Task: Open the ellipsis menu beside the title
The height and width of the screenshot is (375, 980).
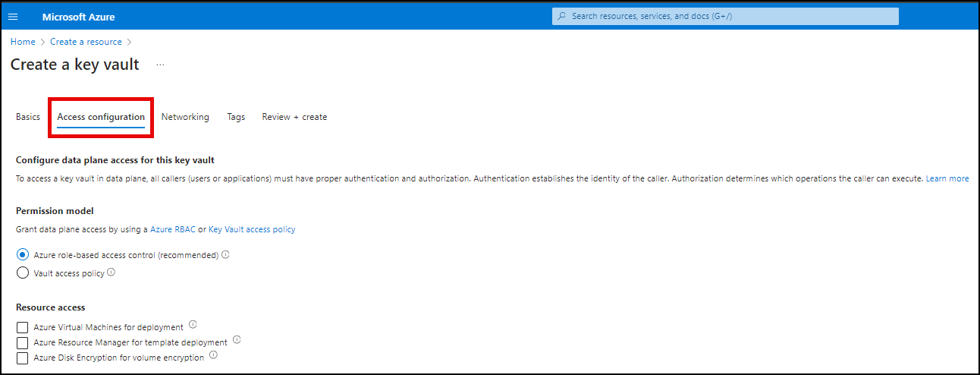Action: pyautogui.click(x=160, y=65)
